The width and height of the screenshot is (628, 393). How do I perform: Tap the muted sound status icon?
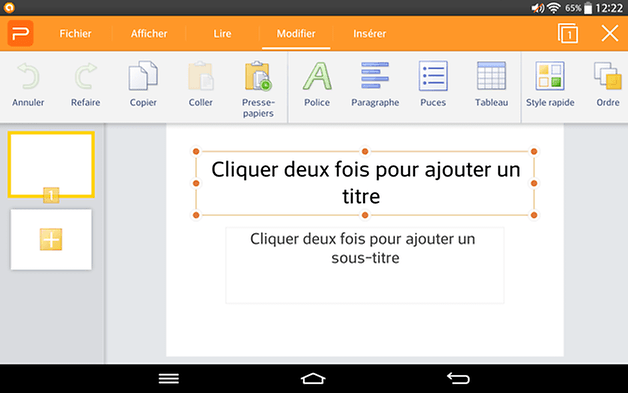click(537, 8)
